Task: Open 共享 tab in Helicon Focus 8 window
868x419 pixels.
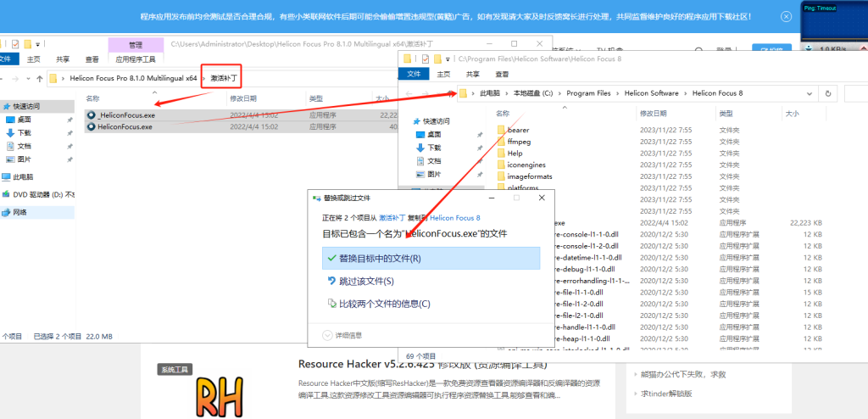Action: (472, 74)
